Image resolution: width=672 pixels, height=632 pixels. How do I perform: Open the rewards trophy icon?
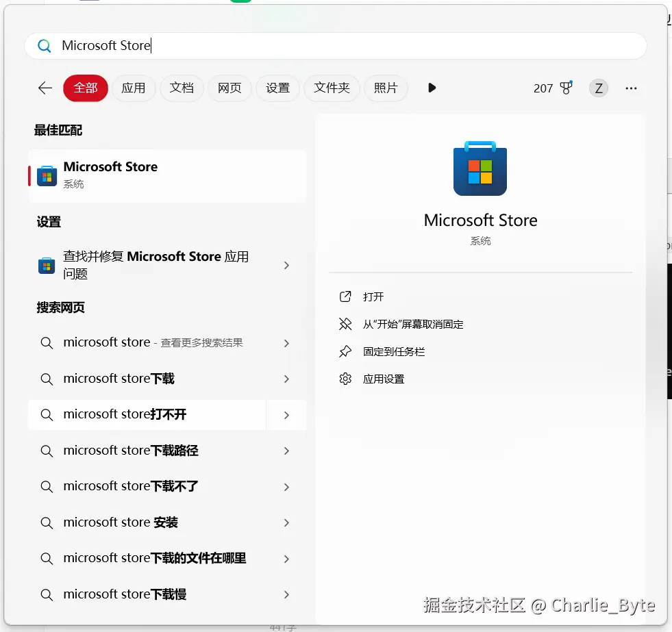pyautogui.click(x=567, y=88)
